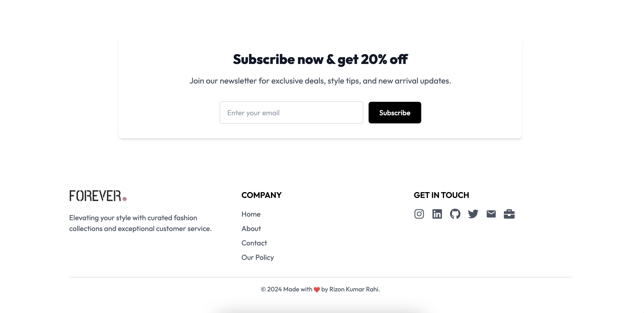Open the LinkedIn profile icon
The height and width of the screenshot is (313, 644).
(437, 214)
